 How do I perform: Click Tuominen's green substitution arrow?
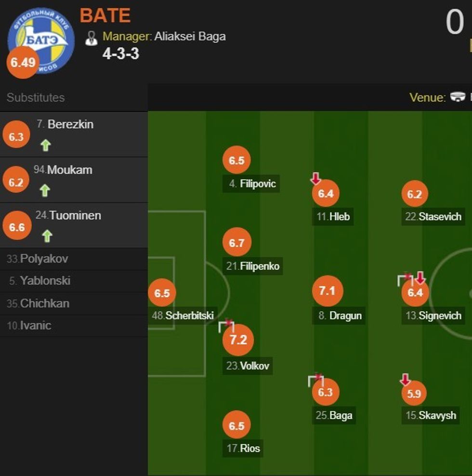pyautogui.click(x=46, y=236)
